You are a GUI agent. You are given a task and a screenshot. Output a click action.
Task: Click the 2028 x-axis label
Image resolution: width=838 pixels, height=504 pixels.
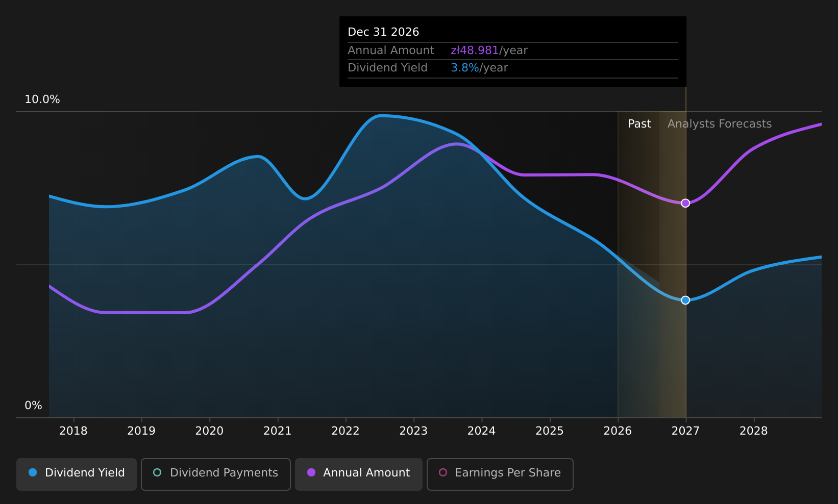coord(754,431)
